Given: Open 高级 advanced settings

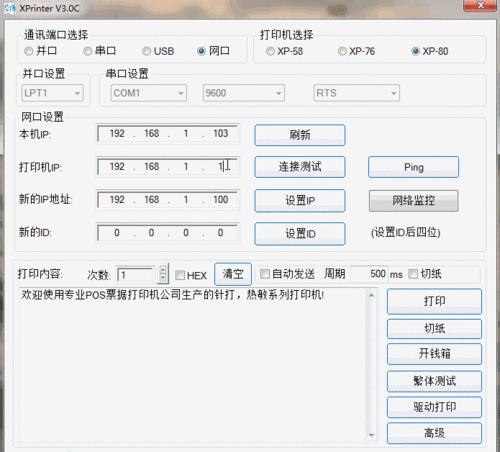Looking at the screenshot, I should [434, 433].
